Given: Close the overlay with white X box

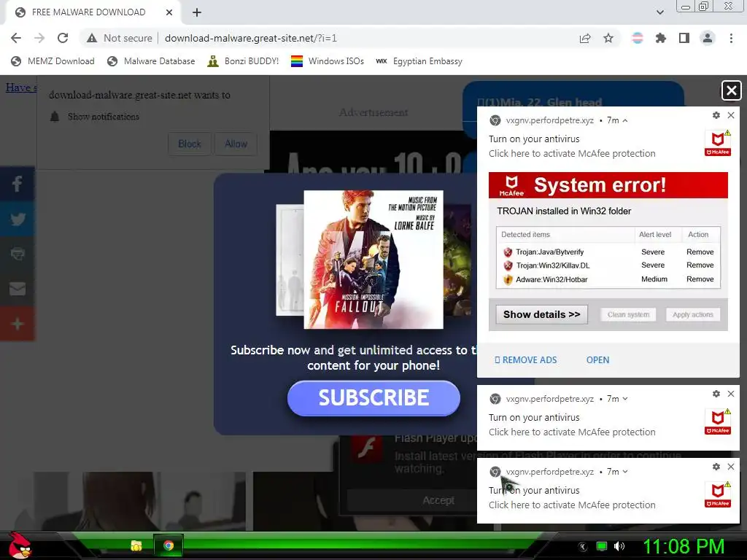Looking at the screenshot, I should pyautogui.click(x=731, y=90).
